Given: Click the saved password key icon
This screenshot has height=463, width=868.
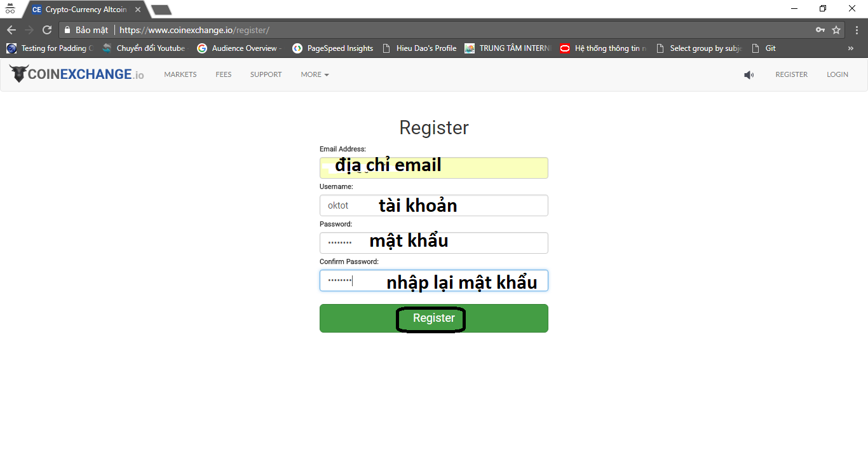Looking at the screenshot, I should coord(820,30).
